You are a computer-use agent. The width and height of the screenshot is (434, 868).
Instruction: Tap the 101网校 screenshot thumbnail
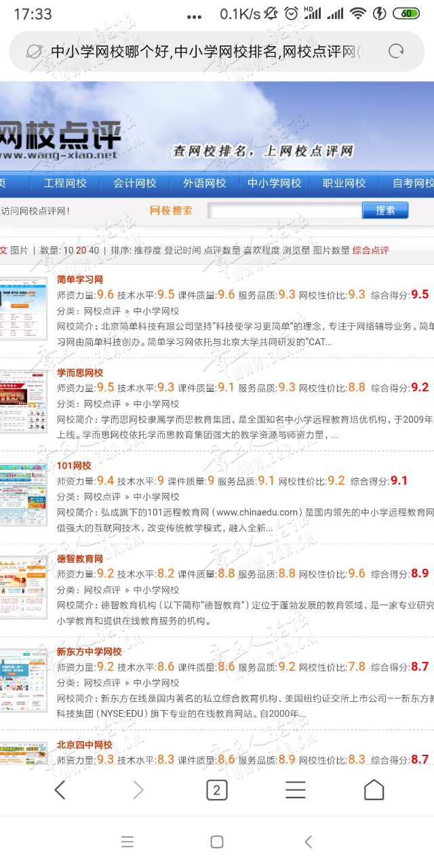pyautogui.click(x=23, y=495)
